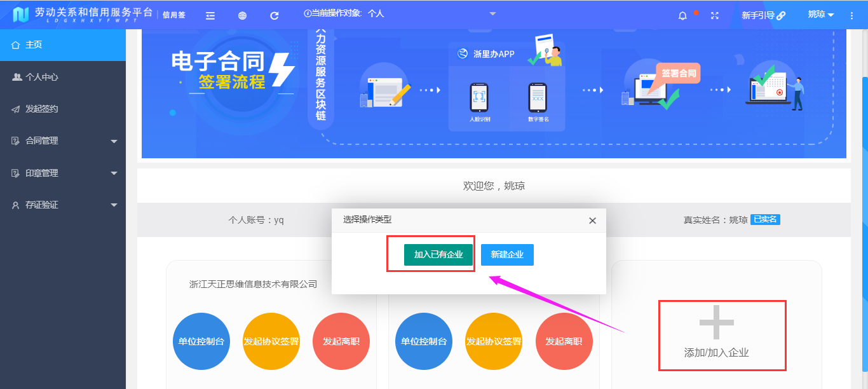Select 存证验证 menu item
868x389 pixels.
click(x=63, y=205)
